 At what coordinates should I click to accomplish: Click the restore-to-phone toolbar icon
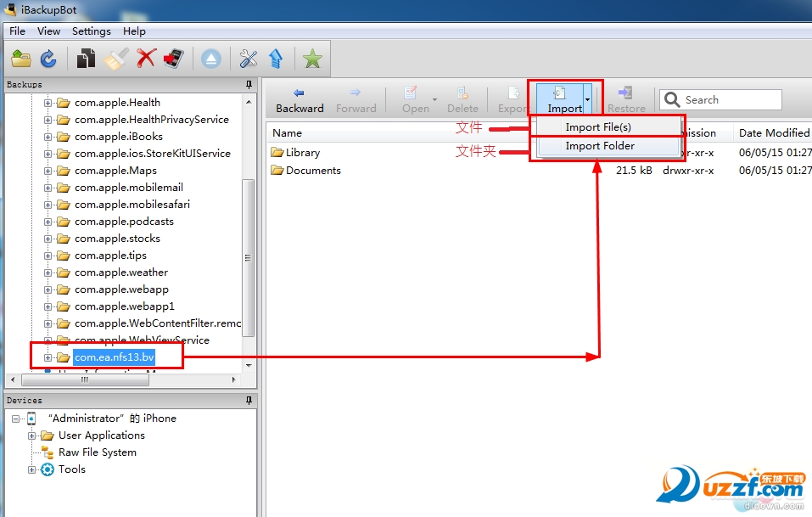coord(174,58)
